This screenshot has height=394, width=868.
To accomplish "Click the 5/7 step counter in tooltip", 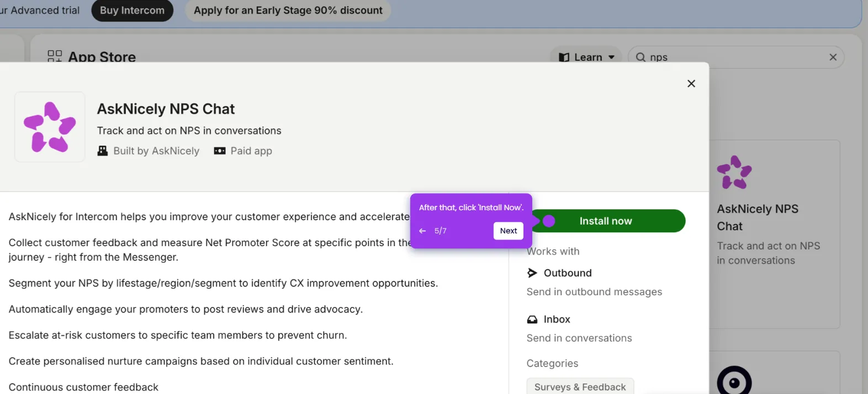I will point(440,231).
